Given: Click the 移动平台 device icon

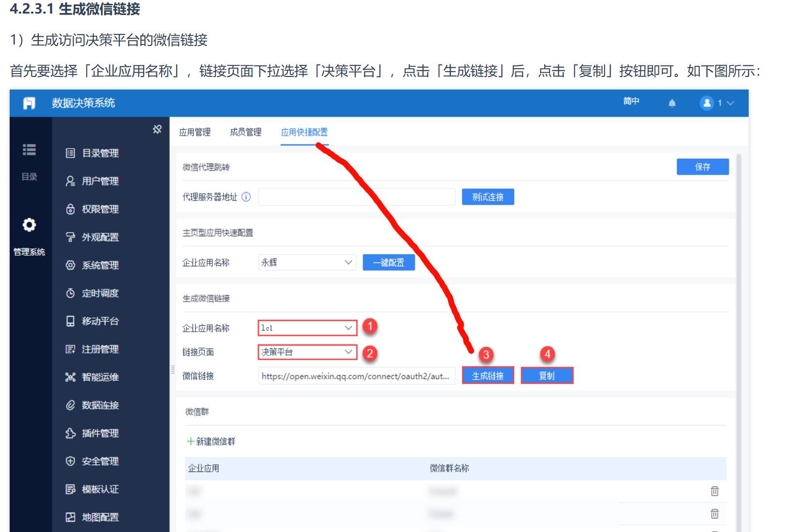Looking at the screenshot, I should [70, 321].
